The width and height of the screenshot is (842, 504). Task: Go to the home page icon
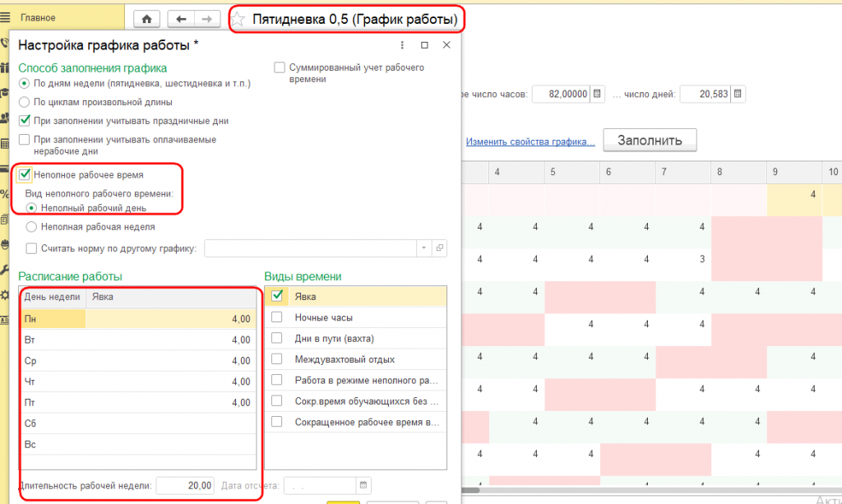point(146,20)
